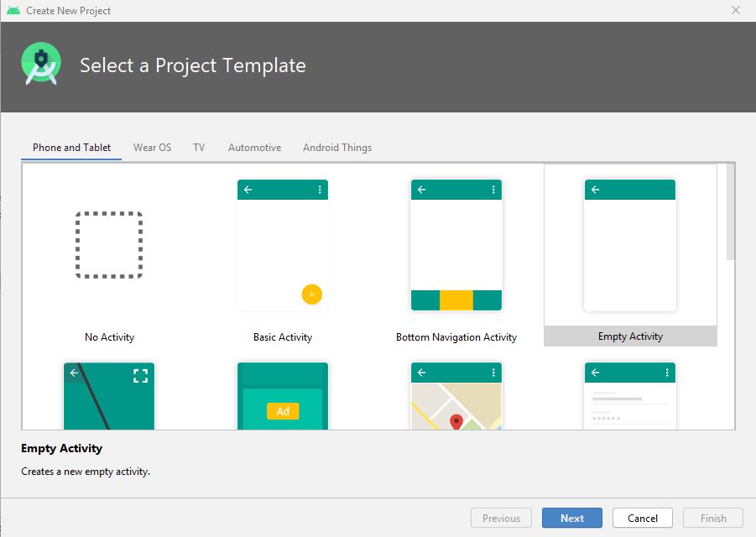This screenshot has width=756, height=537.
Task: Click the template list vertical scrollbar
Action: click(731, 212)
